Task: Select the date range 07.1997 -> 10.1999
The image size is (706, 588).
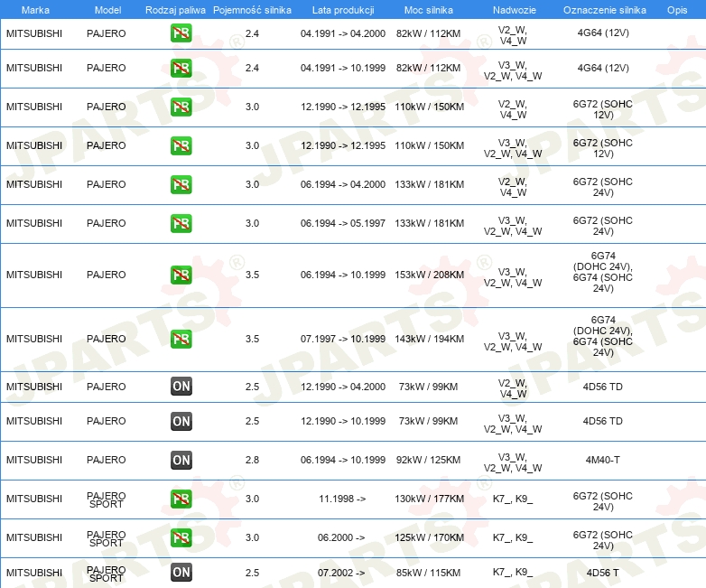Action: [x=343, y=339]
